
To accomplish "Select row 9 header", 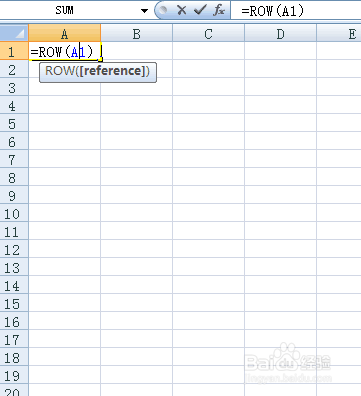I will 14,195.
